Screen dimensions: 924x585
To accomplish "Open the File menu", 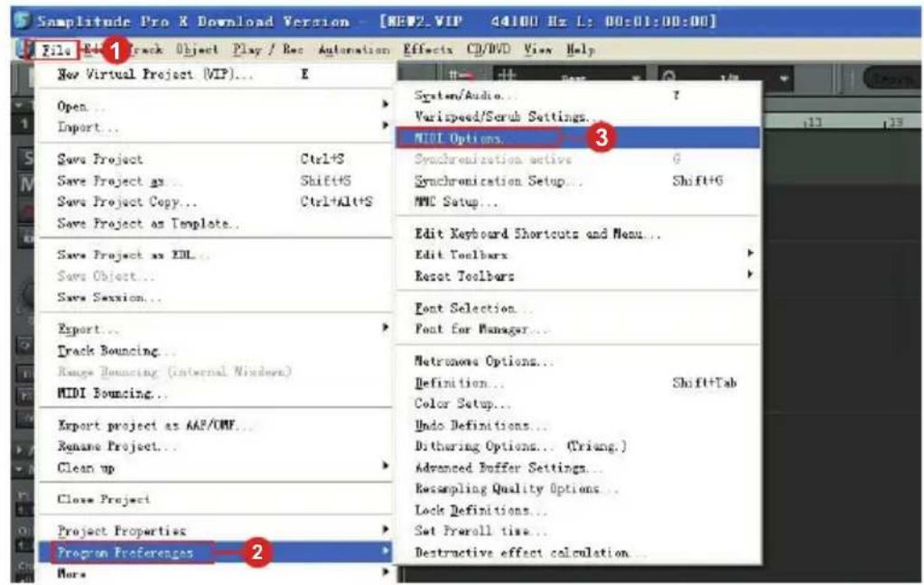I will 56,51.
